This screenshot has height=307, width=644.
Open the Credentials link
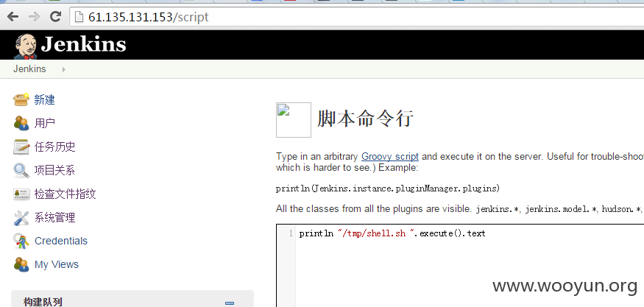click(61, 241)
